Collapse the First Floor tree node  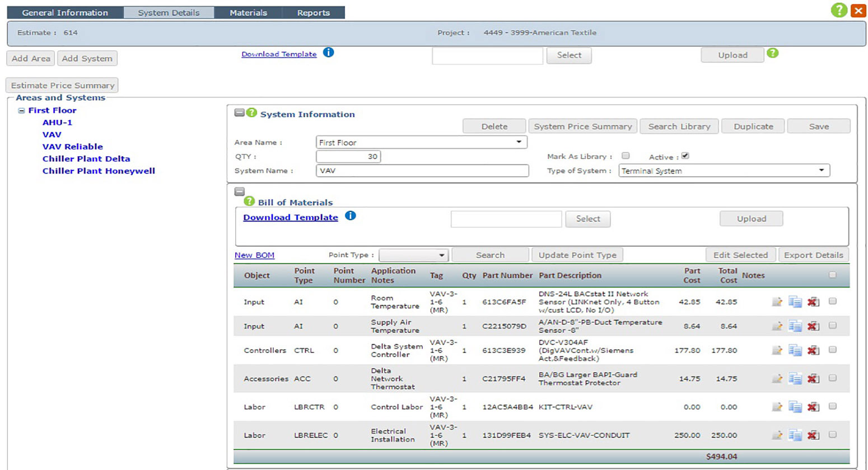click(21, 111)
